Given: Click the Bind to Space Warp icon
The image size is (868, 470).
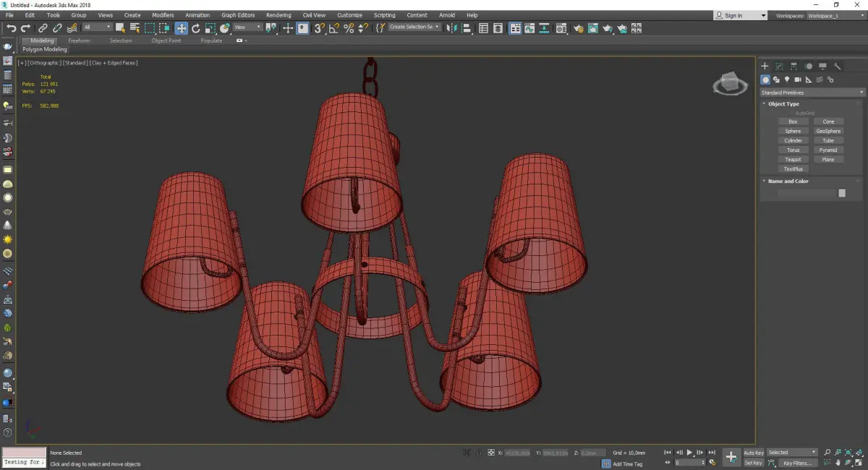Looking at the screenshot, I should pyautogui.click(x=72, y=28).
